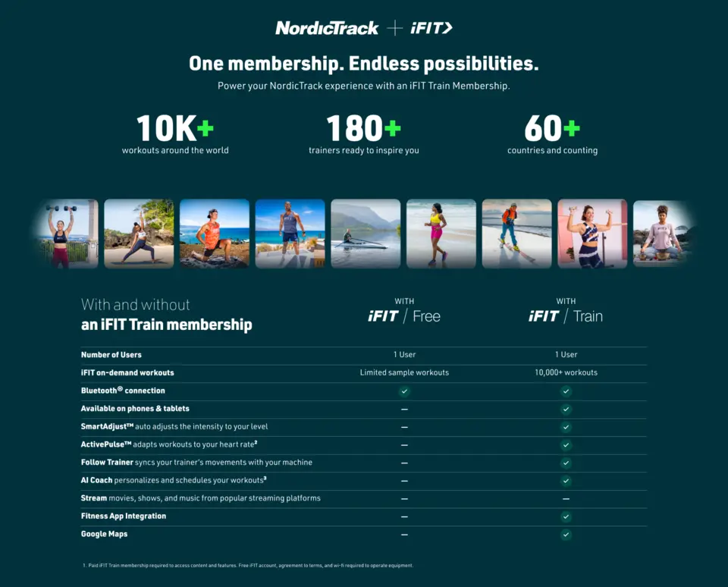728x587 pixels.
Task: Open the pink studio dumbbell workout photo
Action: [x=592, y=234]
